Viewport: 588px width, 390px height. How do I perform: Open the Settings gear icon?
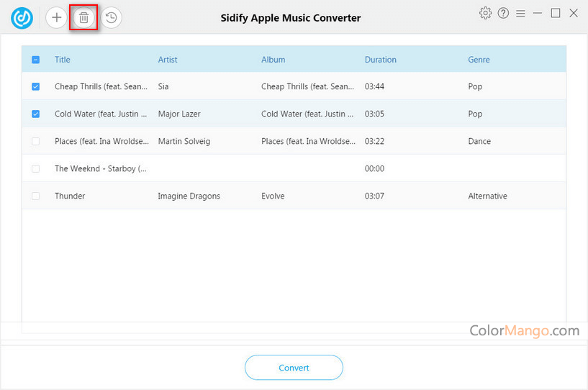[x=485, y=13]
